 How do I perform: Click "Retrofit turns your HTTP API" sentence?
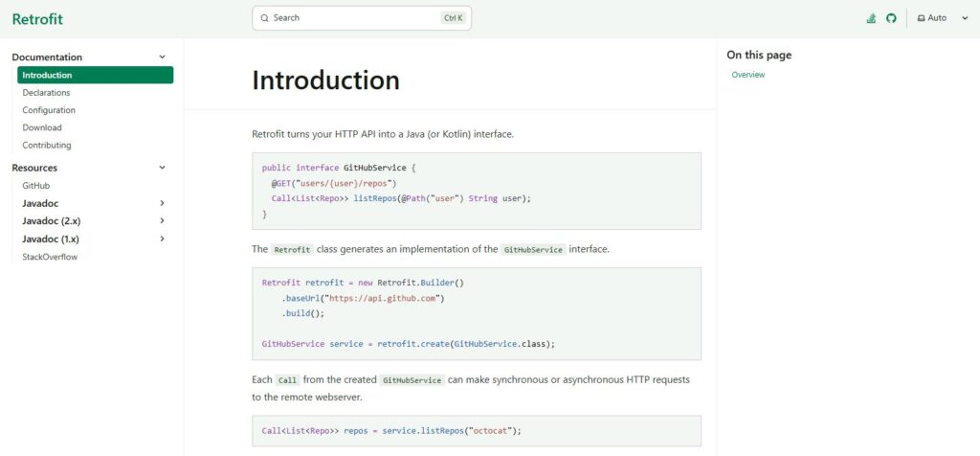[383, 134]
